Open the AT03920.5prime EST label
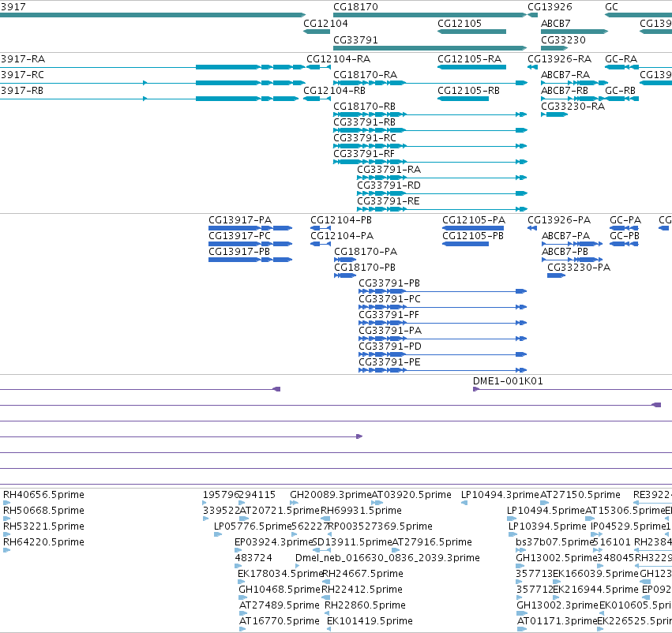The width and height of the screenshot is (672, 633). coord(411,495)
